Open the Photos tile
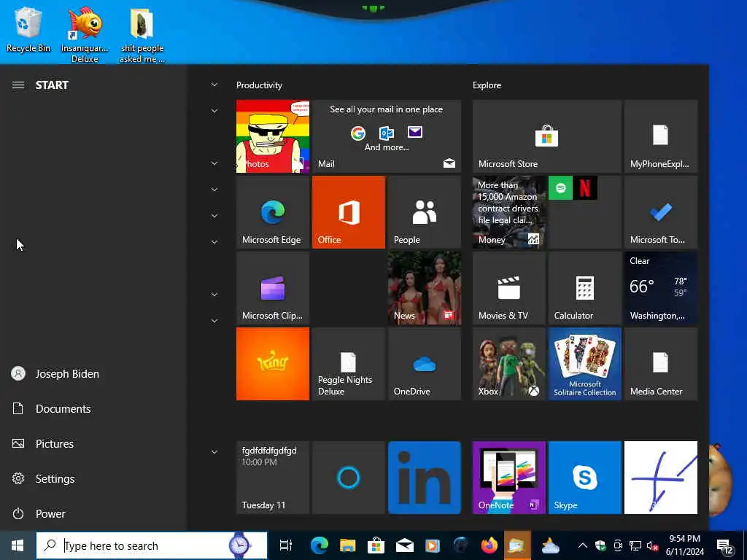The image size is (747, 560). pyautogui.click(x=273, y=136)
